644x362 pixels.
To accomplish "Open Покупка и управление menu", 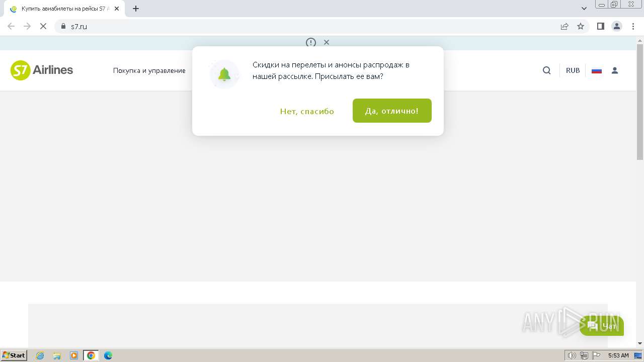I will coord(149,70).
